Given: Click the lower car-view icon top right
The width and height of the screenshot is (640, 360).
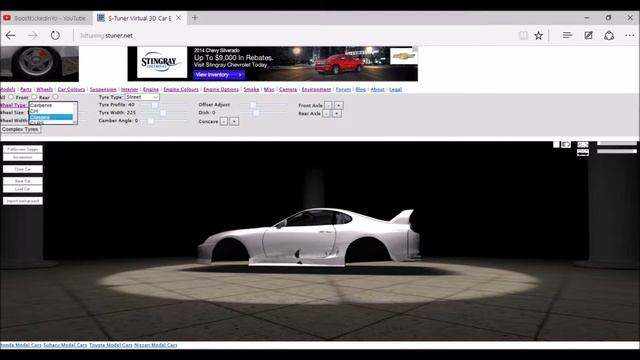Looking at the screenshot, I should coord(583,153).
